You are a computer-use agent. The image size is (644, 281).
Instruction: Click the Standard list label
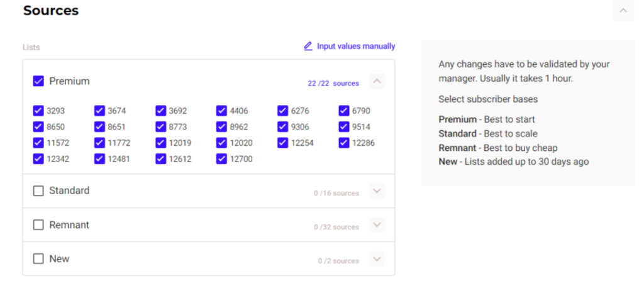point(69,190)
